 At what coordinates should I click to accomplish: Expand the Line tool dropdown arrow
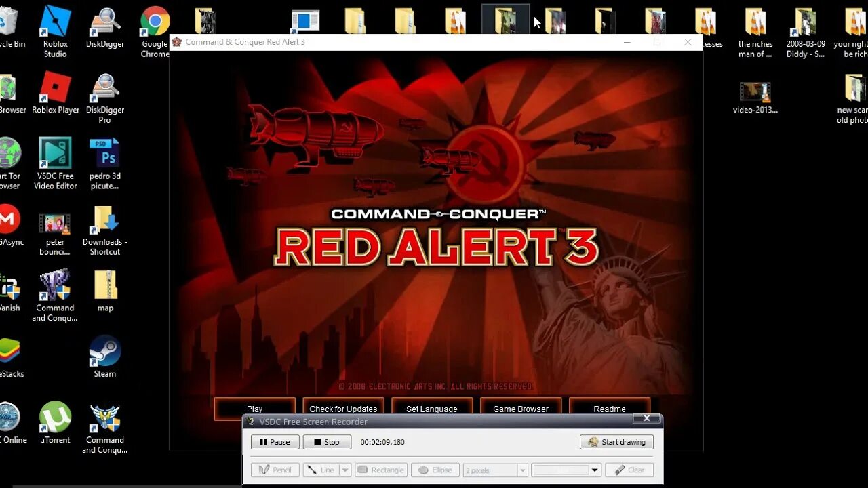pos(344,470)
